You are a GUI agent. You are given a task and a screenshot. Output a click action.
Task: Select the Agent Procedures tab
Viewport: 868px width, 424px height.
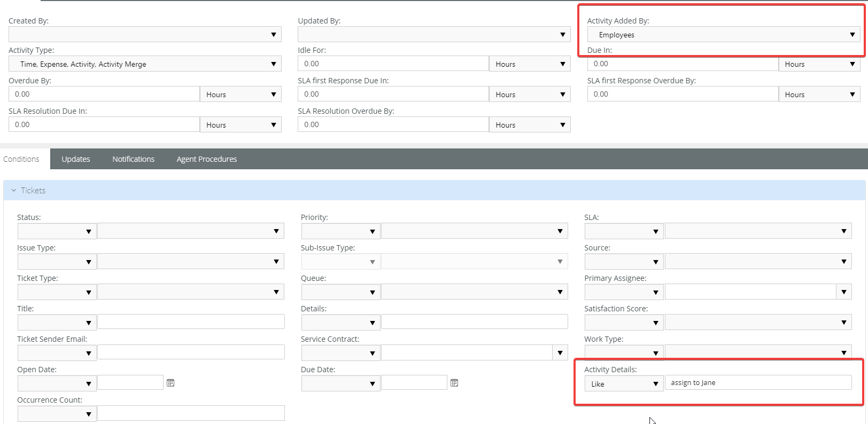click(x=206, y=159)
